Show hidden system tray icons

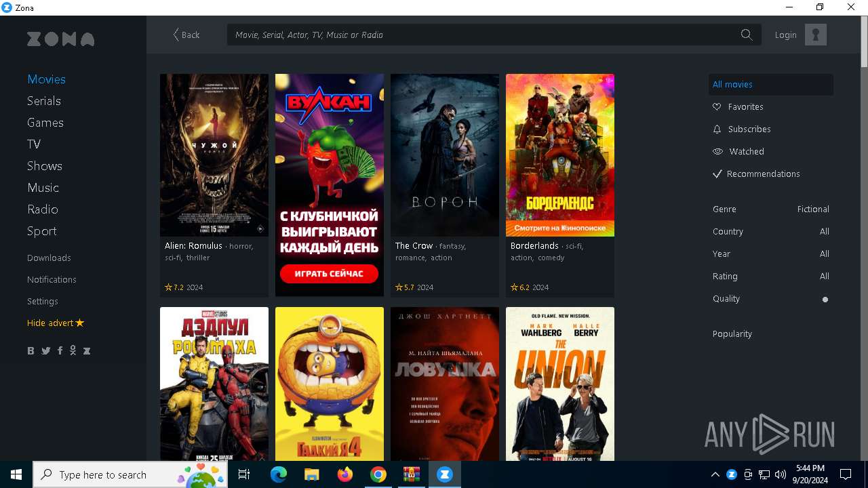[x=715, y=474]
